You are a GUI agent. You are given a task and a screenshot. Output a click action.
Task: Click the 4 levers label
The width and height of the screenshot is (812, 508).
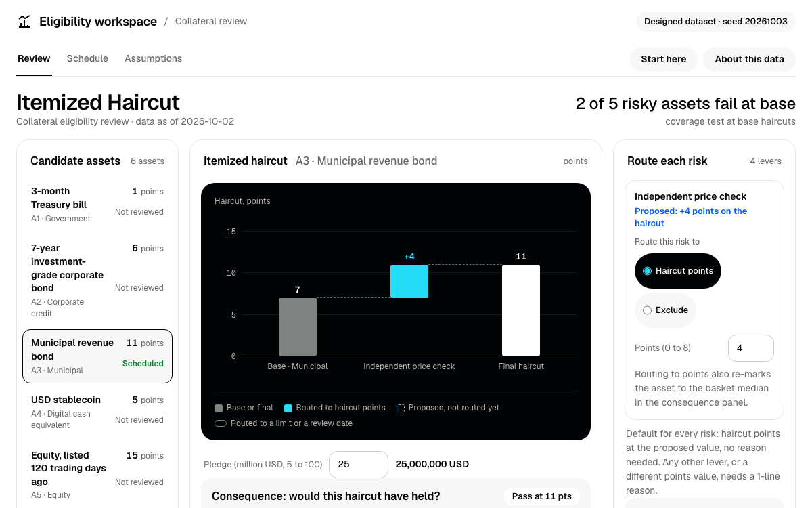click(x=765, y=161)
